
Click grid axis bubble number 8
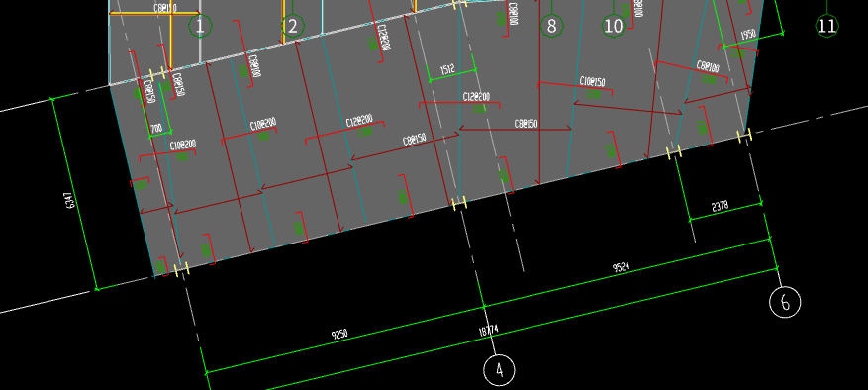point(552,26)
